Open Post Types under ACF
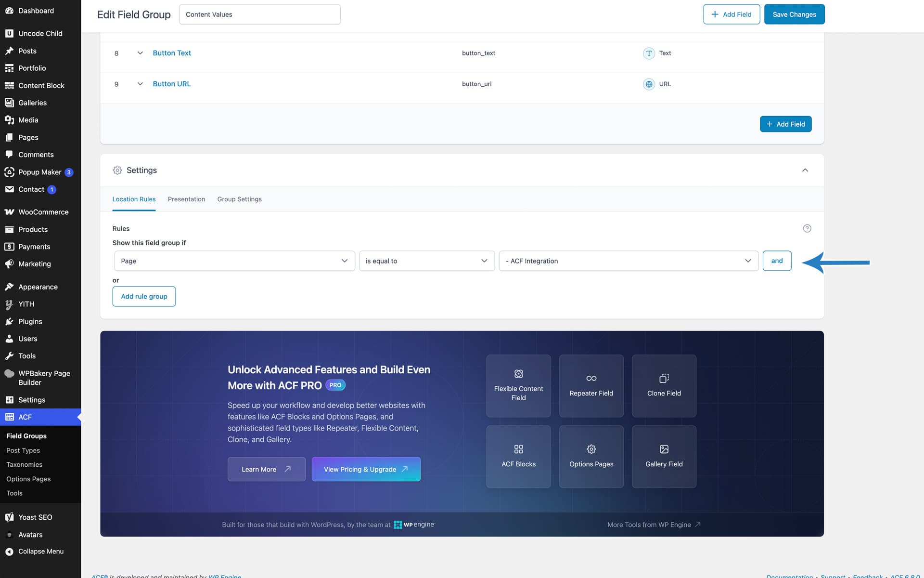Viewport: 924px width, 578px height. point(23,450)
